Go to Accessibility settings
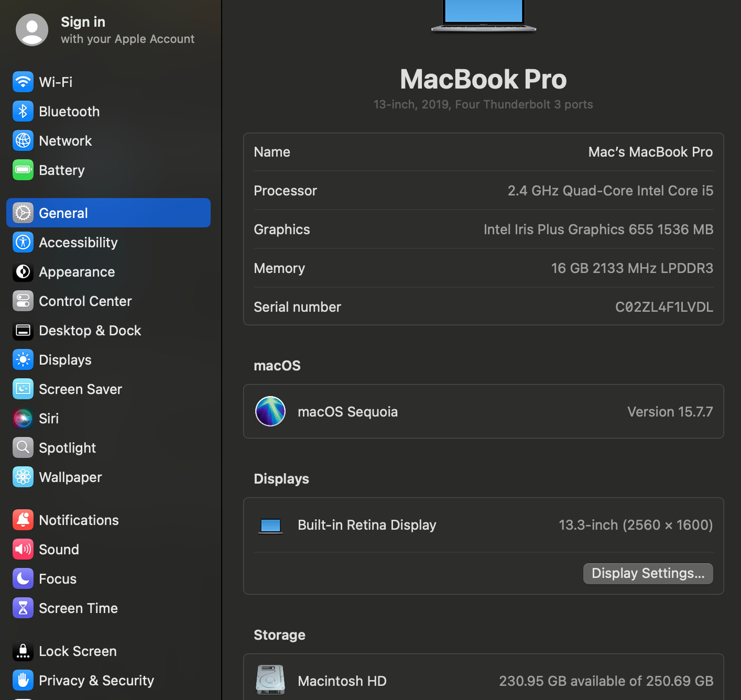This screenshot has width=741, height=700. (108, 242)
